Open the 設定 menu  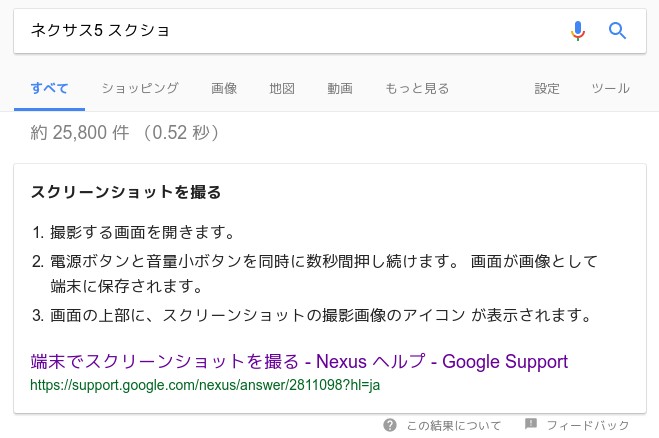(547, 88)
